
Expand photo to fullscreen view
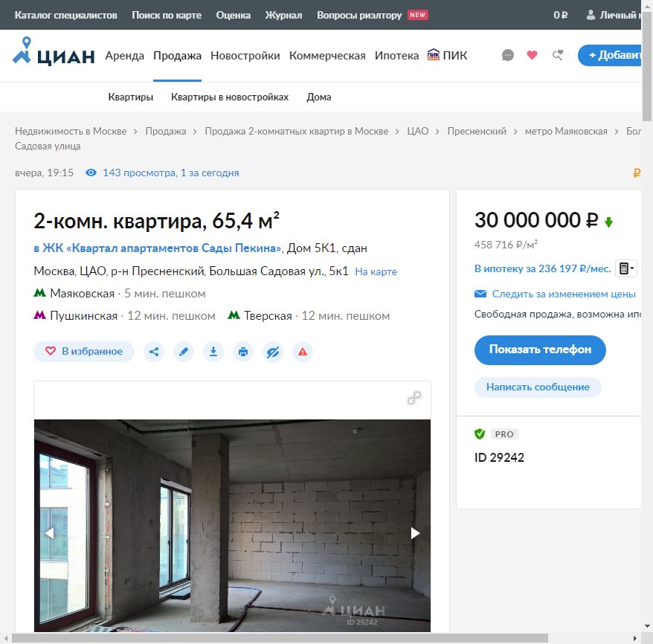[x=414, y=398]
